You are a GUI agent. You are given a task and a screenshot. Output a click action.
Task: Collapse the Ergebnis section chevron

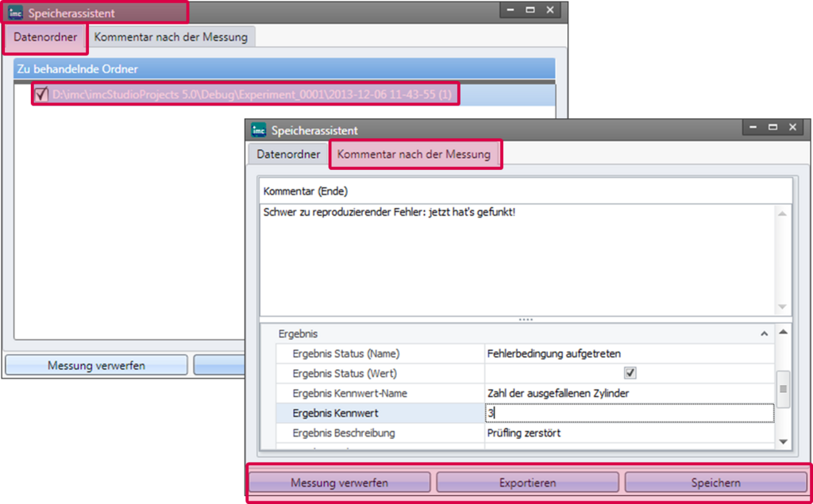pos(765,334)
